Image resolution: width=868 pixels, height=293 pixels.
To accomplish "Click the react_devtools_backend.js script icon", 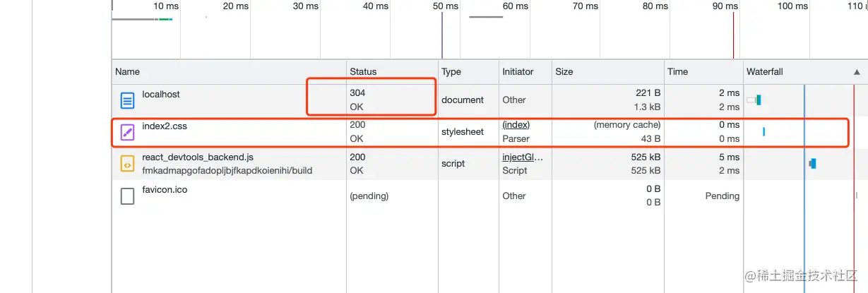I will pyautogui.click(x=127, y=164).
